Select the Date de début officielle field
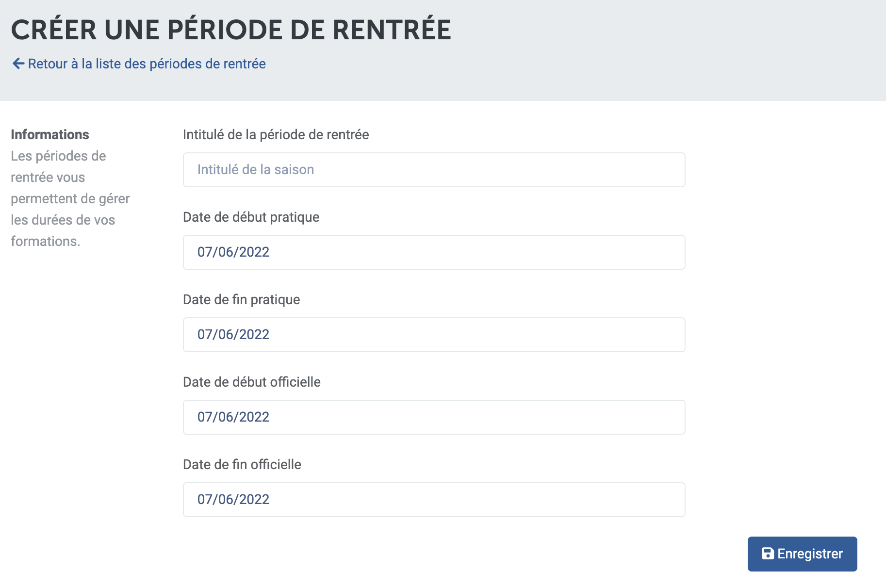 (x=434, y=417)
